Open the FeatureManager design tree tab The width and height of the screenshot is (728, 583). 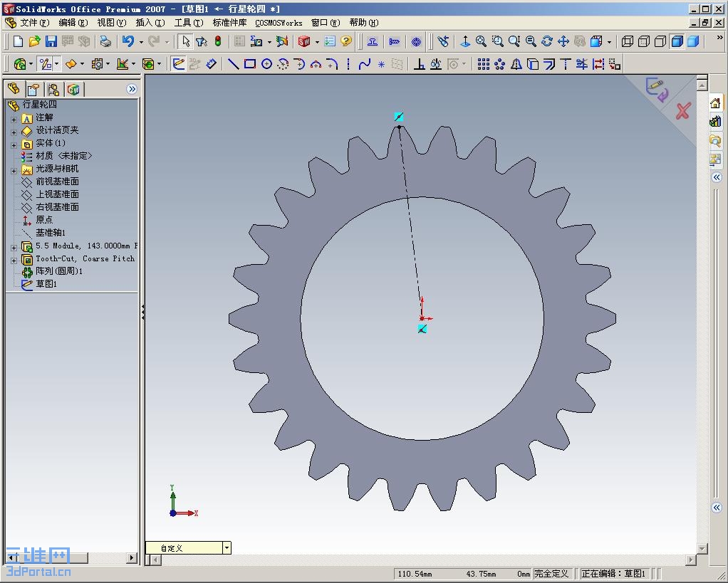coord(14,88)
